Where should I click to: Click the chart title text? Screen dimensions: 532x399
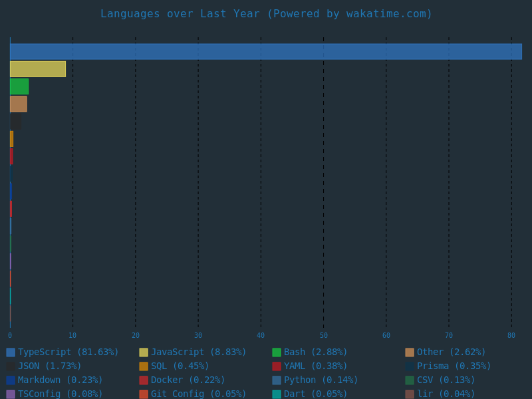pos(266,14)
